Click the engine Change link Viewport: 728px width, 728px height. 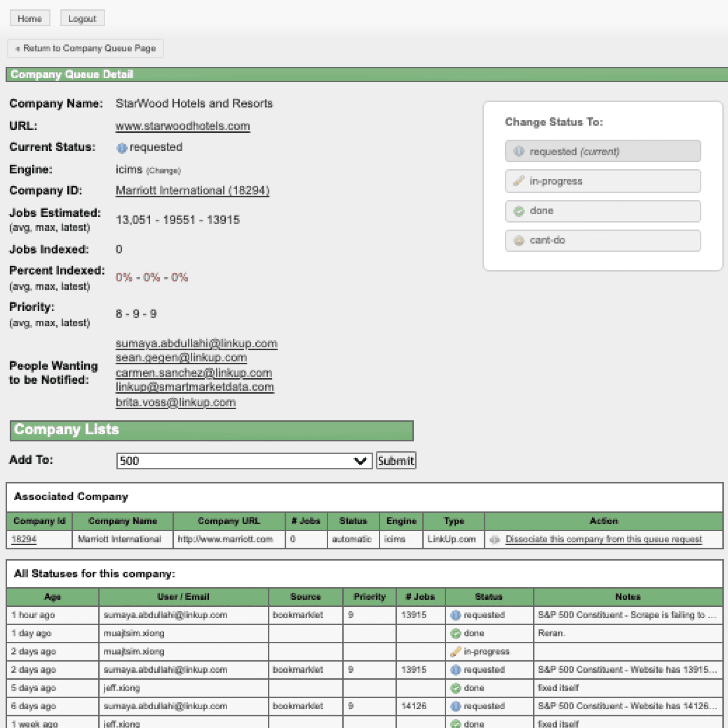[163, 171]
